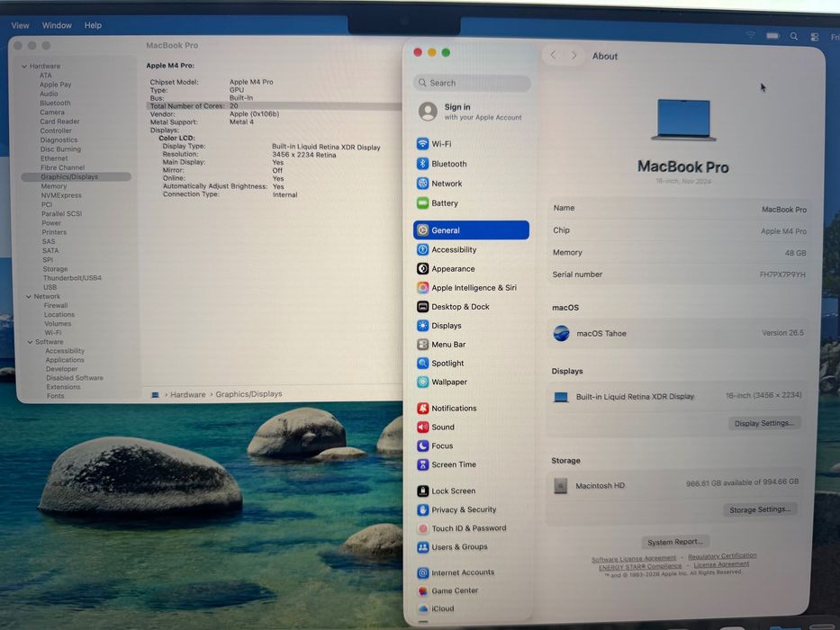840x630 pixels.
Task: Open the Battery settings icon
Action: click(x=422, y=203)
